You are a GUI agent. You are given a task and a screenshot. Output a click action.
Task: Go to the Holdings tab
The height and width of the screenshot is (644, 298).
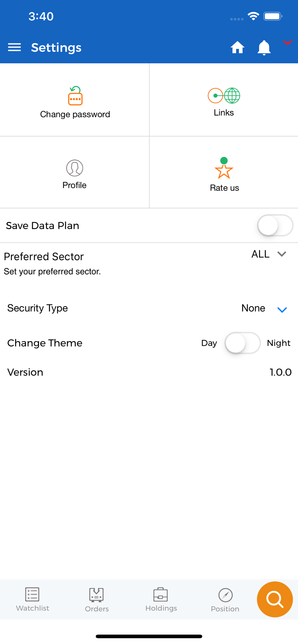(161, 599)
